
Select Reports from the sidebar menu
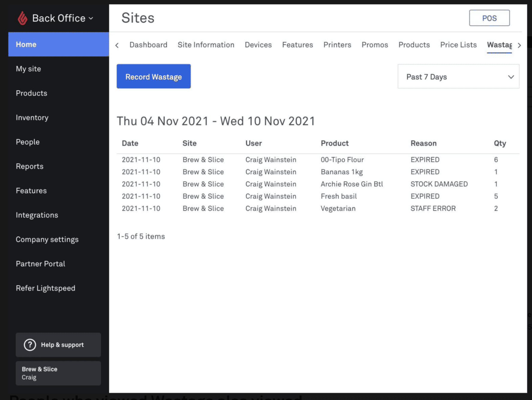click(x=29, y=166)
